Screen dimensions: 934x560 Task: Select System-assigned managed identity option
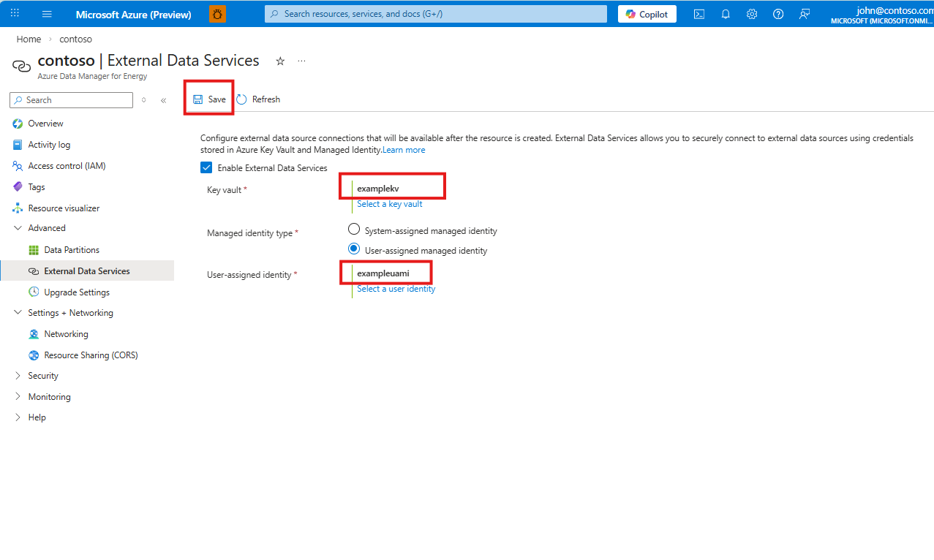354,230
